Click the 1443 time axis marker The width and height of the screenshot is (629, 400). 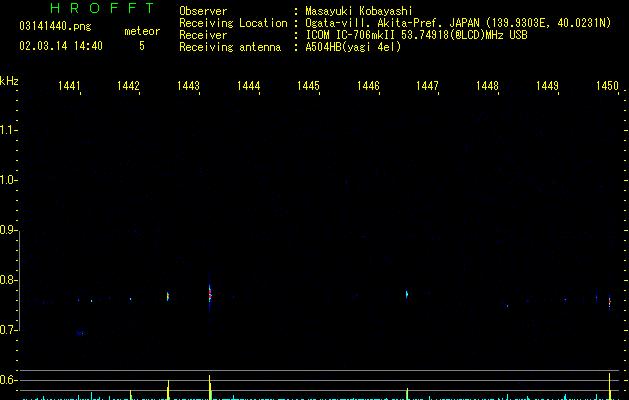tap(188, 86)
